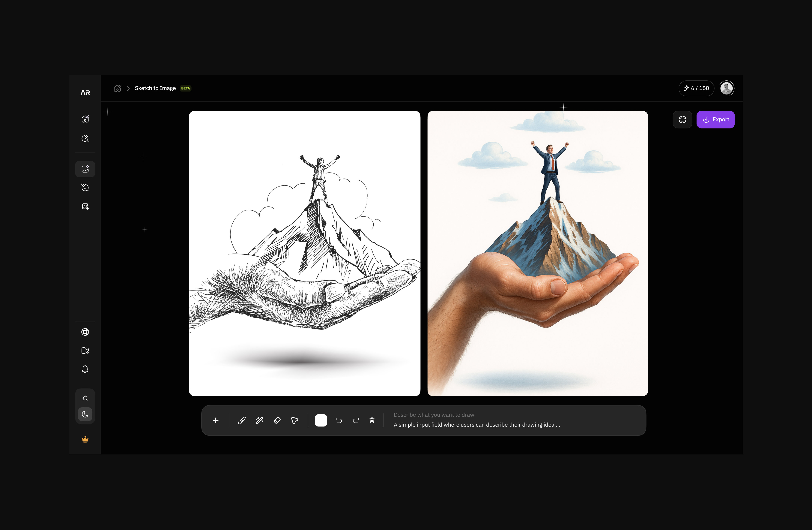Open the Sketch to Image tool in sidebar
Screen dimensions: 812x530
pyautogui.click(x=85, y=169)
